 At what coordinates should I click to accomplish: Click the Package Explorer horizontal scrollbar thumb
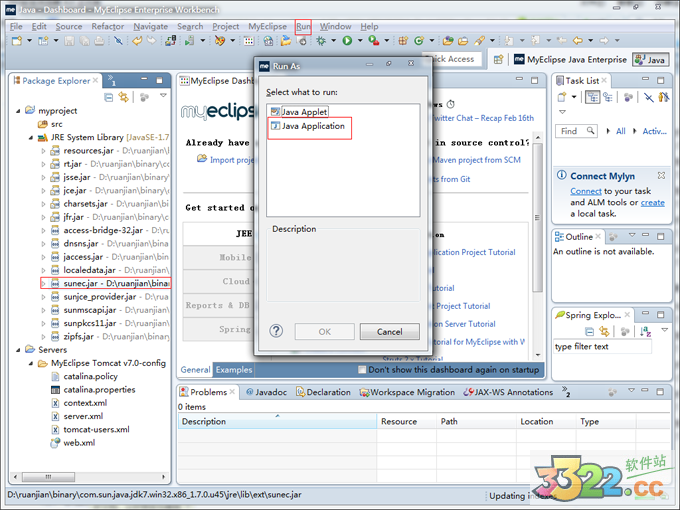click(x=48, y=477)
